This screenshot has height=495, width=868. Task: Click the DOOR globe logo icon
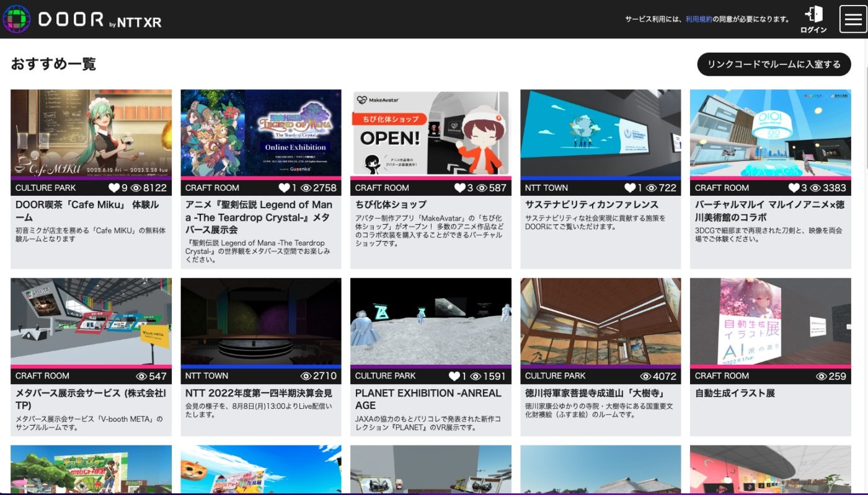pos(17,19)
